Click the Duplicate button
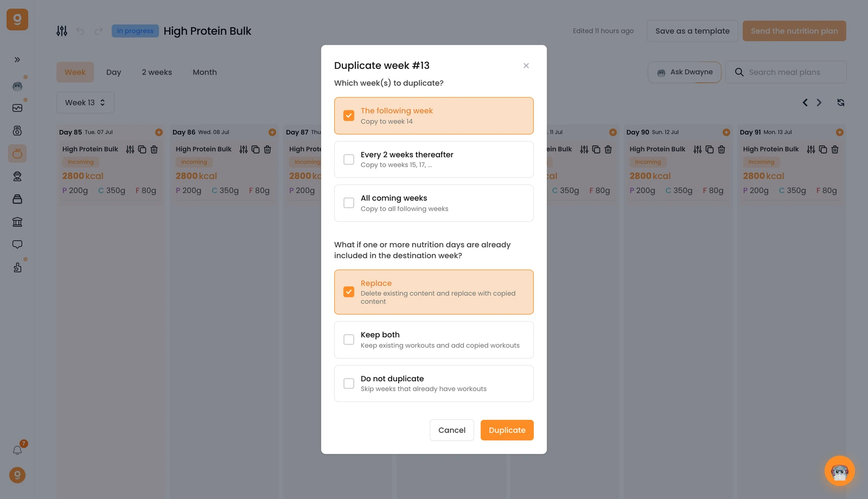Image resolution: width=868 pixels, height=499 pixels. pos(507,430)
